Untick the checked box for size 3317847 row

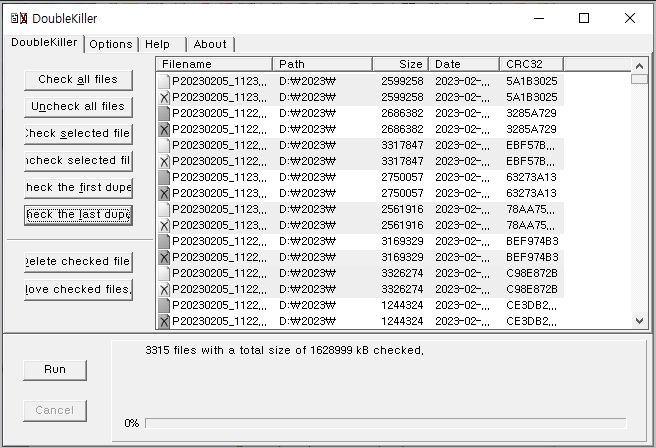[164, 161]
